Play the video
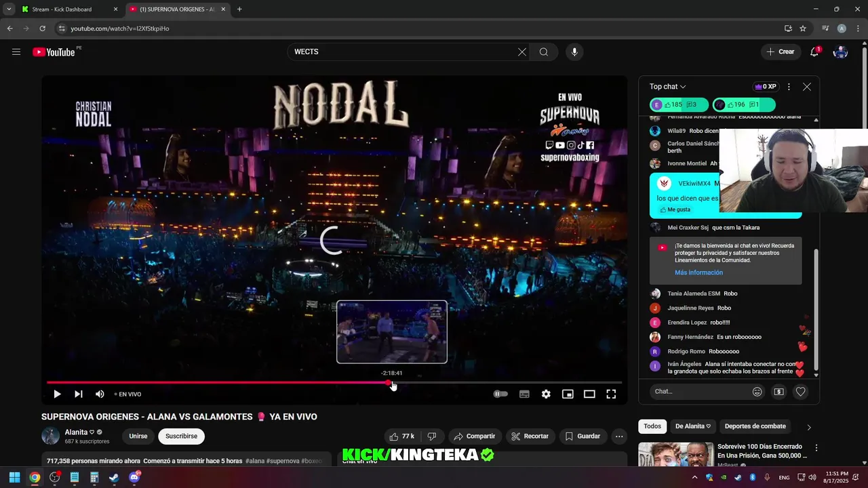This screenshot has height=488, width=868. click(x=57, y=394)
